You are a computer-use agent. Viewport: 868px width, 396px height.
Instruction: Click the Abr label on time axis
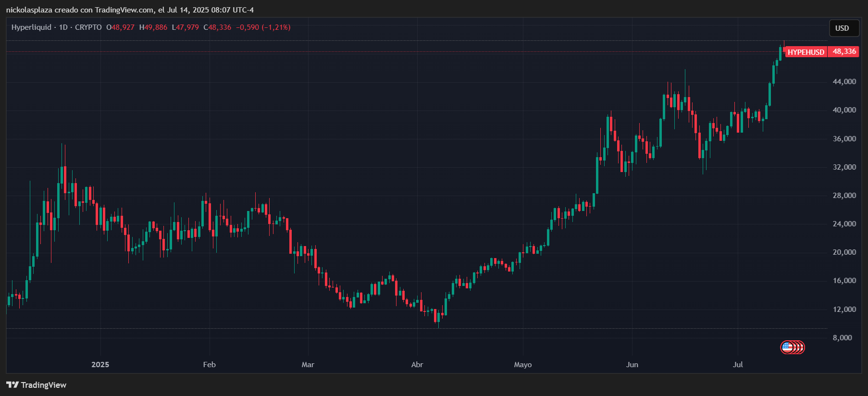click(x=417, y=365)
